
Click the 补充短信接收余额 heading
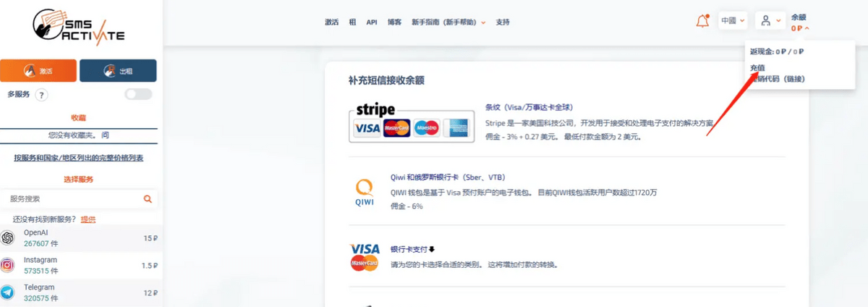click(x=386, y=80)
